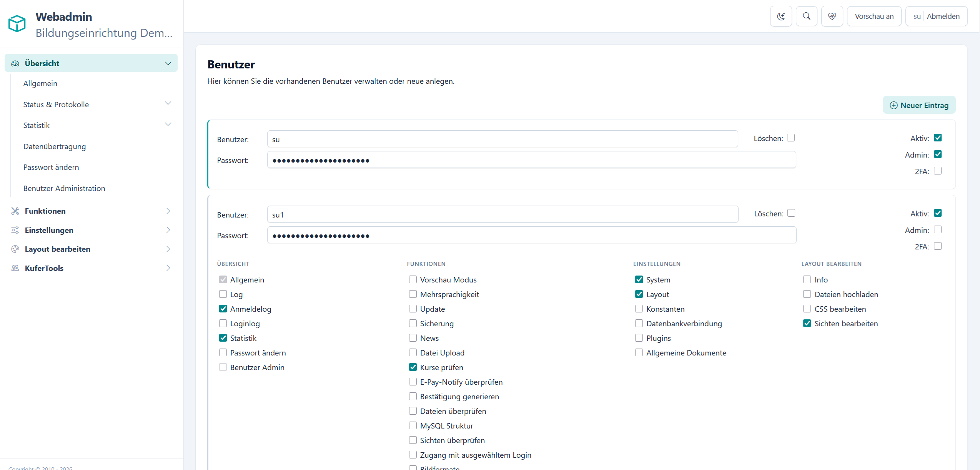Image resolution: width=980 pixels, height=470 pixels.
Task: Click the Webadmin cube logo
Action: 17,23
